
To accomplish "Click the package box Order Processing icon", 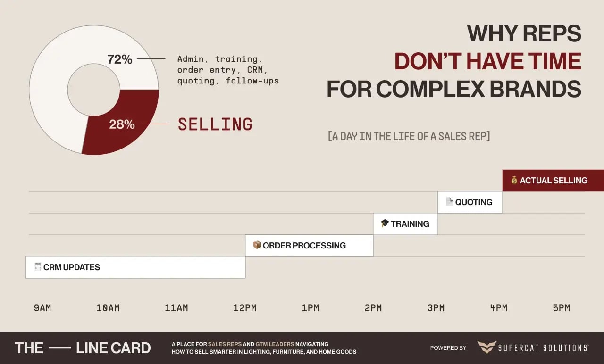I will (257, 245).
